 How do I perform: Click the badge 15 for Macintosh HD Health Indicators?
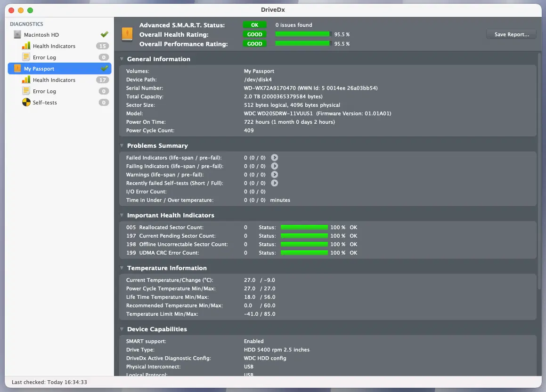point(102,46)
